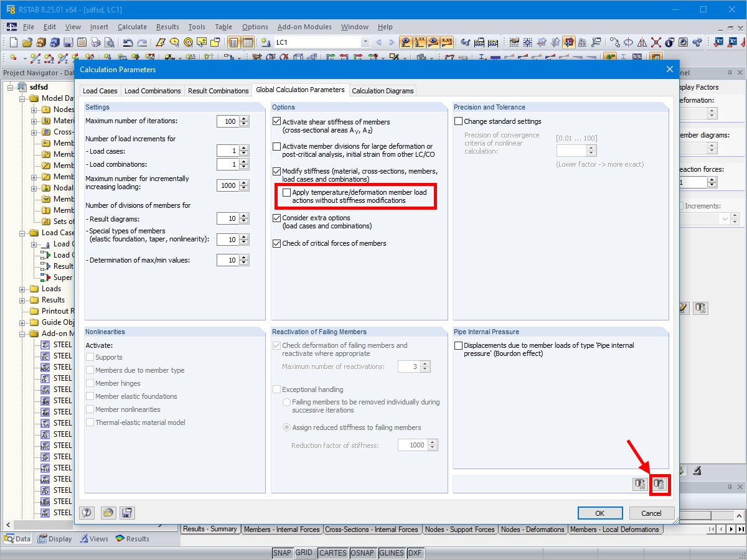Open a new model with the New icon

[12, 42]
